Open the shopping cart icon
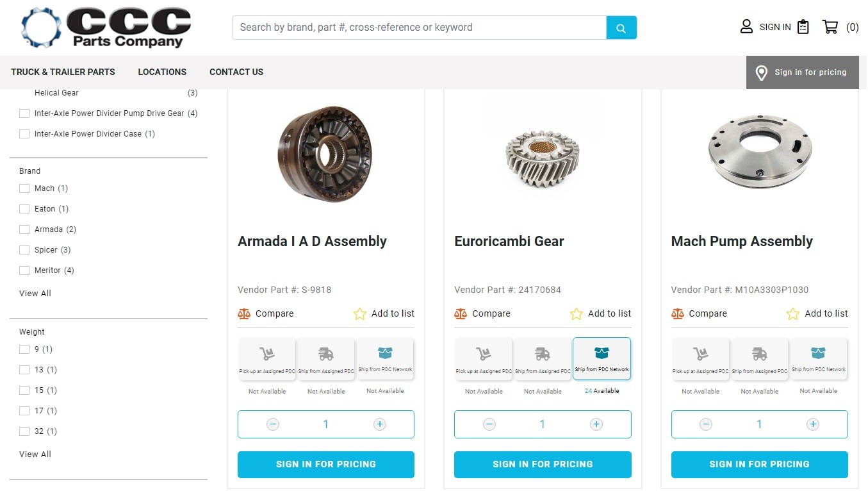This screenshot has height=491, width=868. (830, 27)
